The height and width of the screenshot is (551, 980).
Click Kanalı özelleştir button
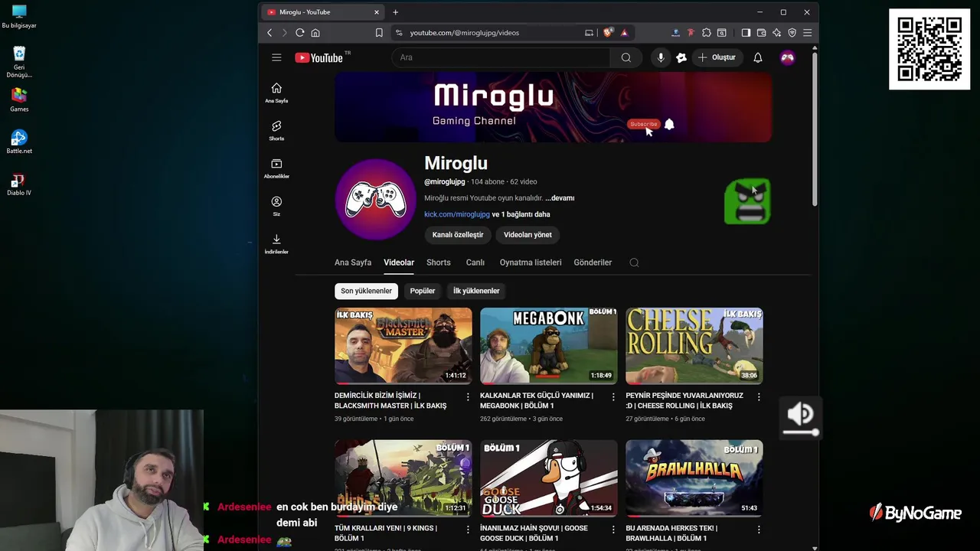coord(458,235)
